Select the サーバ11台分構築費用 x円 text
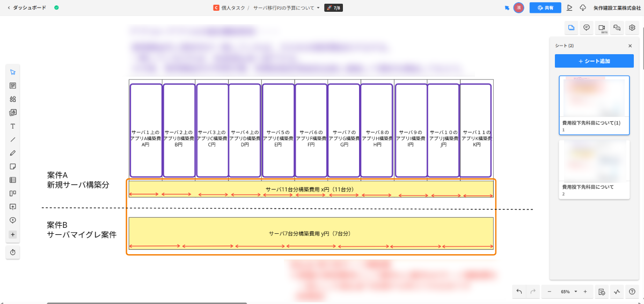644x304 pixels. click(x=310, y=189)
